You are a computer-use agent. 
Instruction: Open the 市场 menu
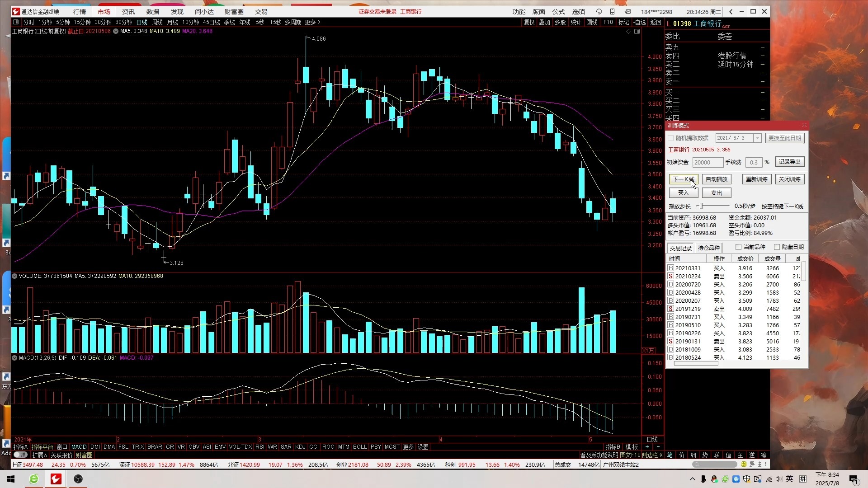pos(104,12)
